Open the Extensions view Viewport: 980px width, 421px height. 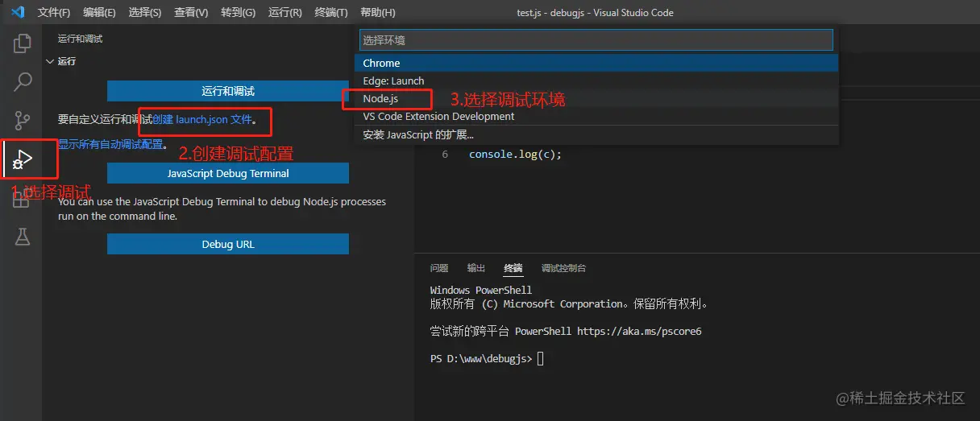21,199
